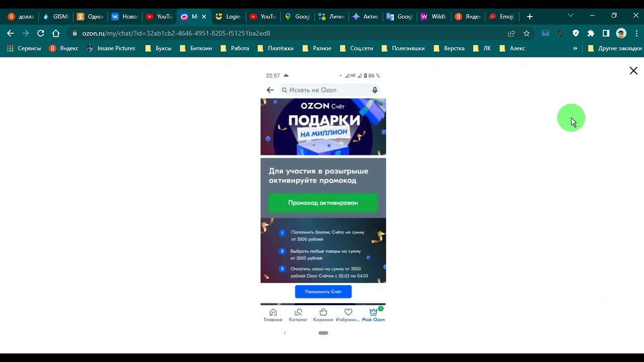644x362 pixels.
Task: Tap the Мой Ozon icon
Action: pyautogui.click(x=373, y=315)
